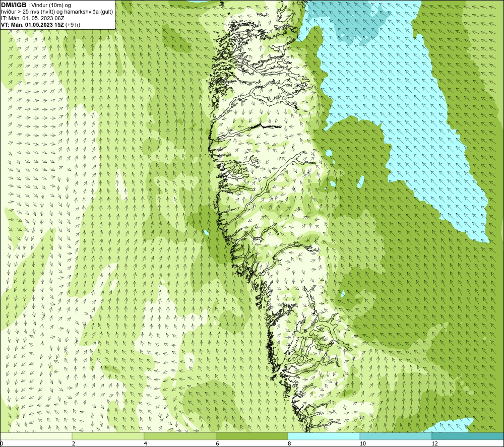Image resolution: width=504 pixels, height=447 pixels.
Task: Click the 2–4 m/s light green band
Action: pos(108,436)
